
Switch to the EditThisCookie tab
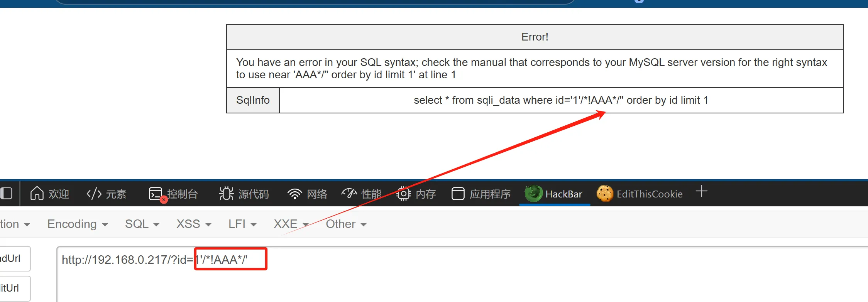(640, 194)
